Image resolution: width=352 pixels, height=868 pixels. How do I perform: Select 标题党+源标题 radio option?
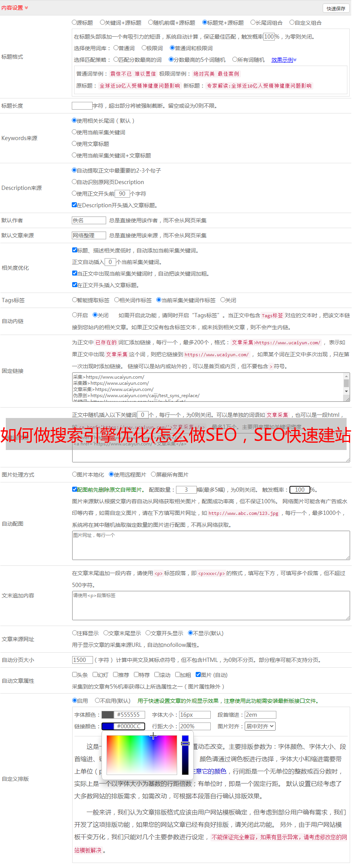(x=205, y=22)
